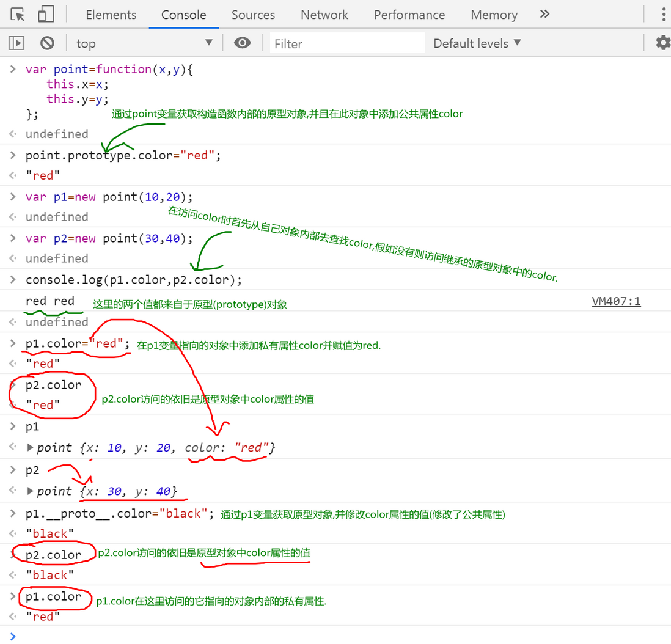Image resolution: width=671 pixels, height=644 pixels.
Task: Switch to the Elements tab
Action: click(x=111, y=15)
